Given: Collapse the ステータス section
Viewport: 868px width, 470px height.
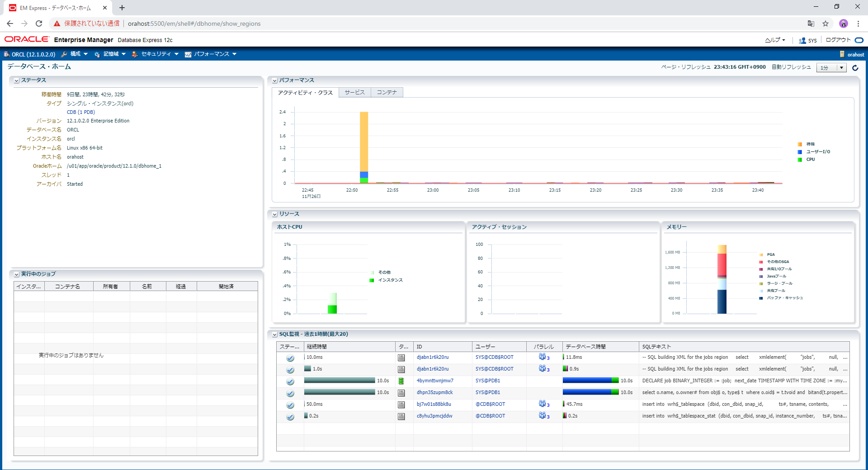Looking at the screenshot, I should pyautogui.click(x=17, y=80).
